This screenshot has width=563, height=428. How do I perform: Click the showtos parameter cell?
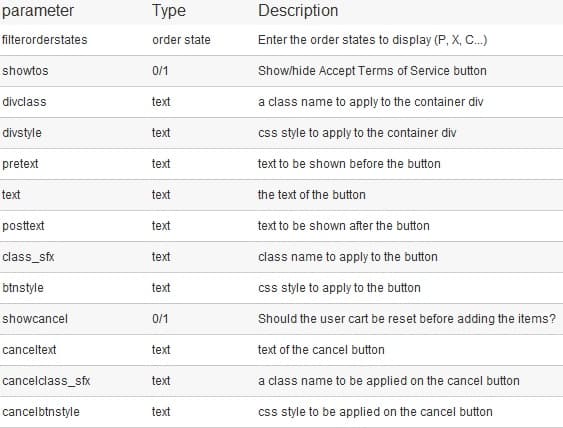(25, 71)
